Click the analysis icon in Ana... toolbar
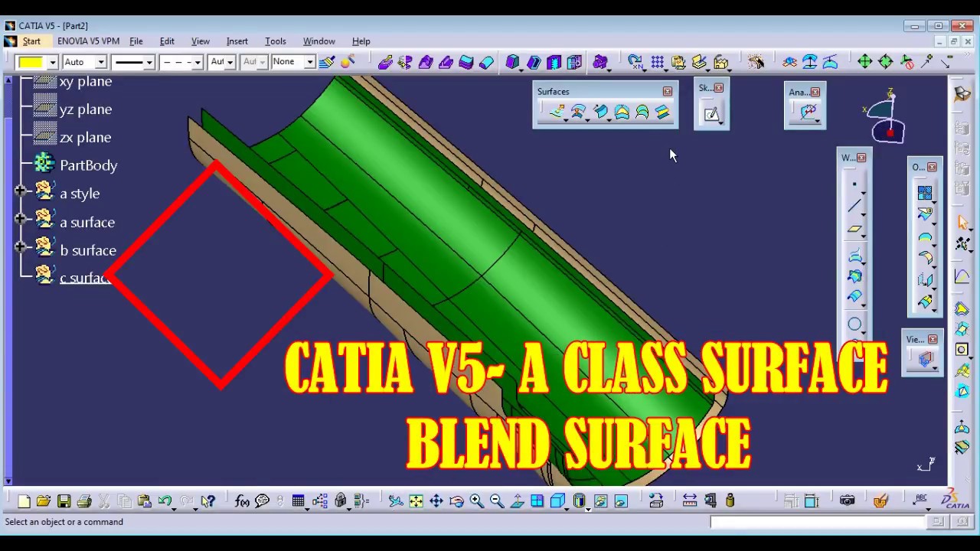The width and height of the screenshot is (980, 551). [808, 113]
